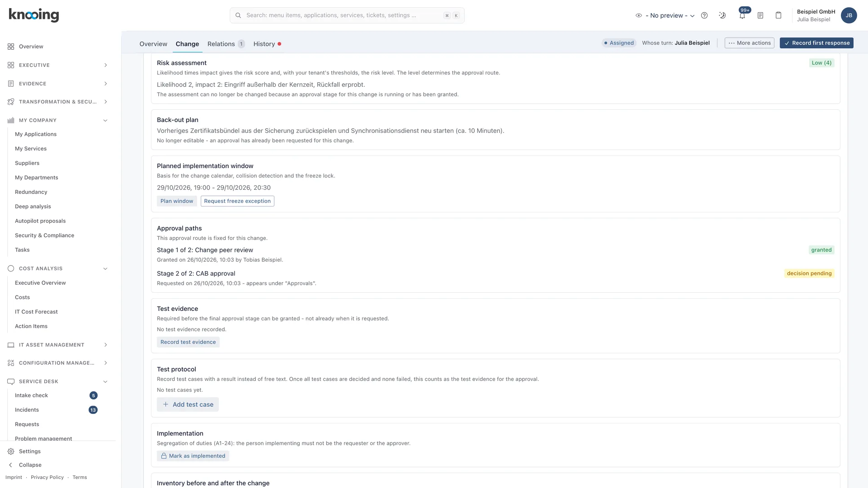Click the Overview grid icon in sidebar
The image size is (868, 488).
pos(11,47)
